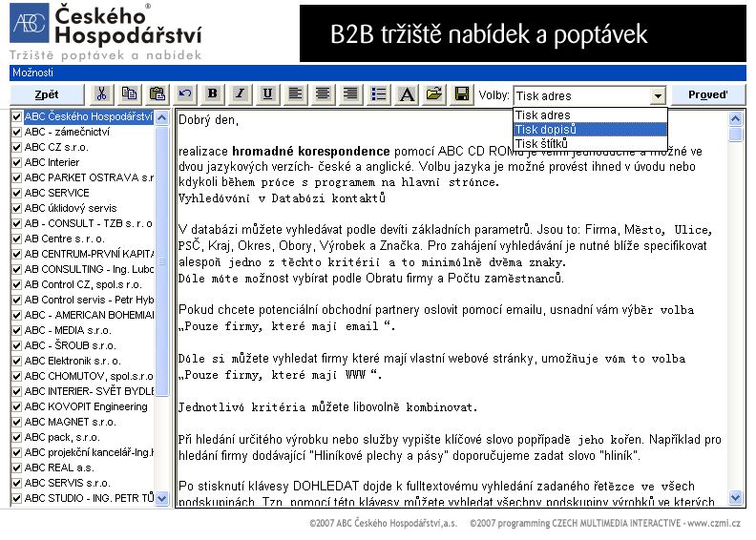
Task: Toggle ABC PARKET OSTRAVA checkbox
Action: pyautogui.click(x=17, y=177)
